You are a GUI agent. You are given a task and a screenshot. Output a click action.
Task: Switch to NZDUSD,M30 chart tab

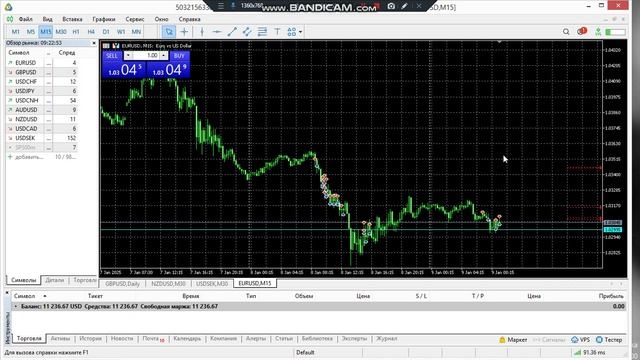pos(168,283)
